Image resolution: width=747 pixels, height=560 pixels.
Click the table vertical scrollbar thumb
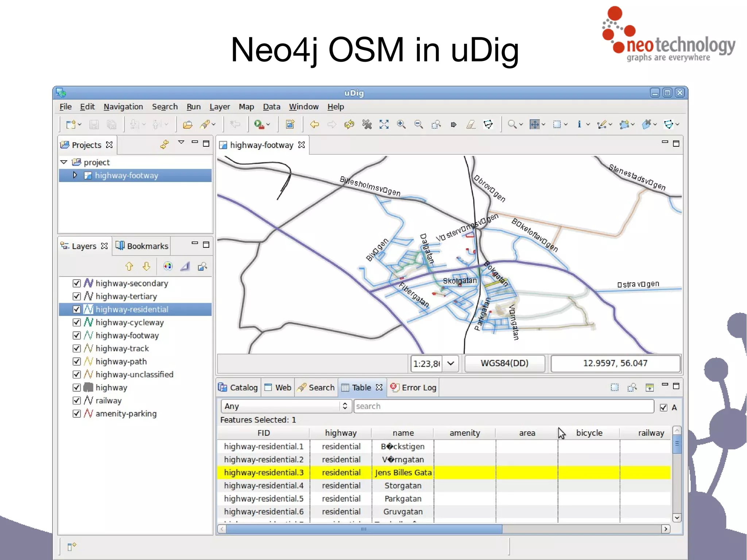677,443
